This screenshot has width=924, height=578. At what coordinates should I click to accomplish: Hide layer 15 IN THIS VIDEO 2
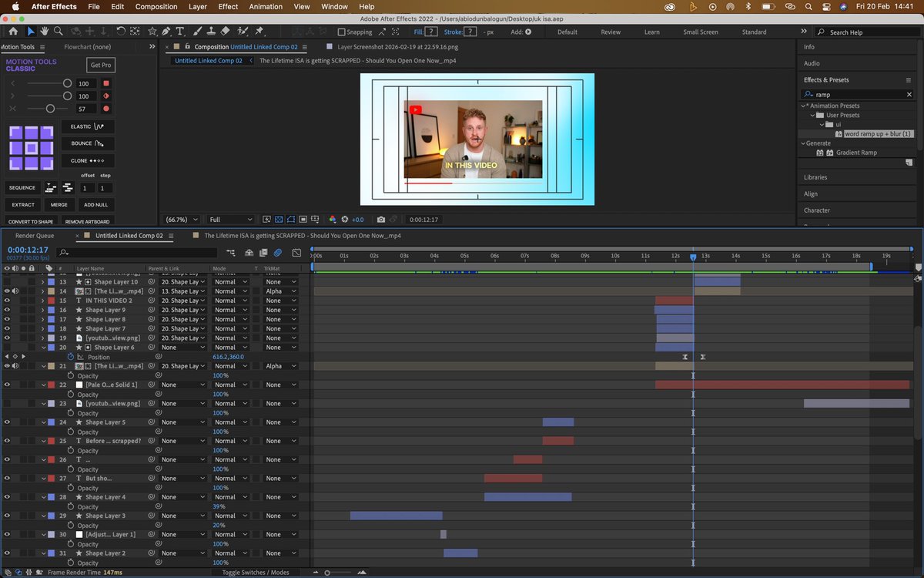coord(7,301)
